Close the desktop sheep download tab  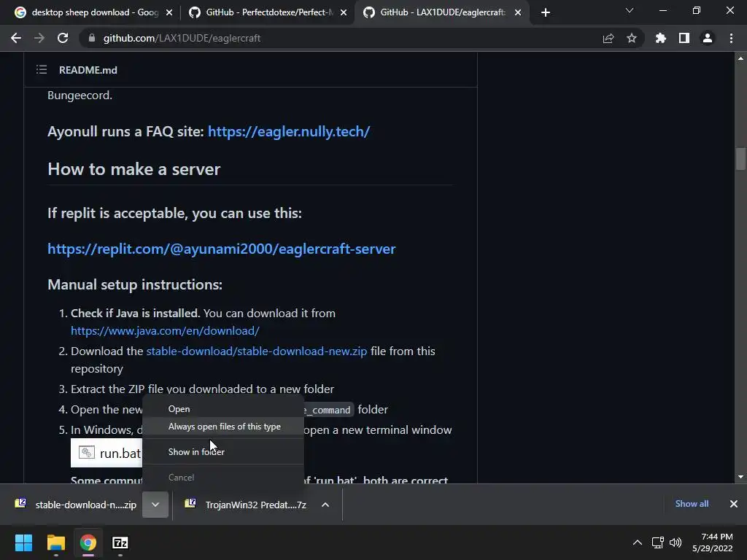169,13
